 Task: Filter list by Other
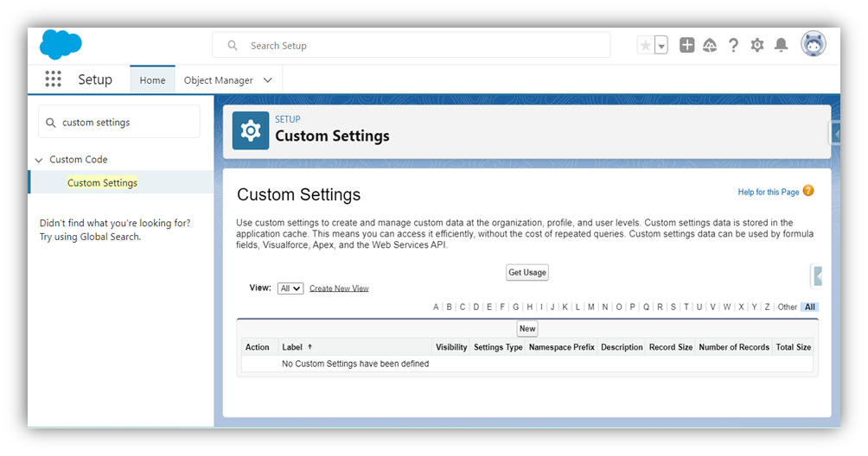788,307
